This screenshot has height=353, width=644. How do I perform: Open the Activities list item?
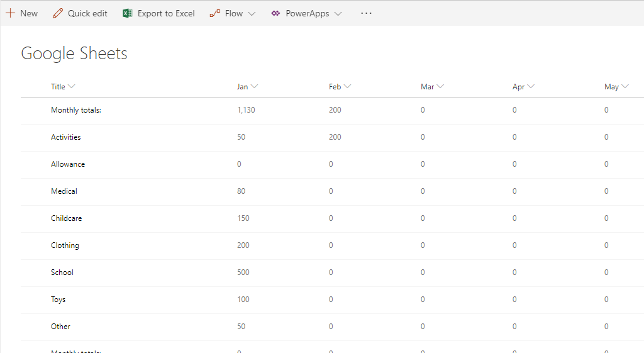[x=66, y=137]
